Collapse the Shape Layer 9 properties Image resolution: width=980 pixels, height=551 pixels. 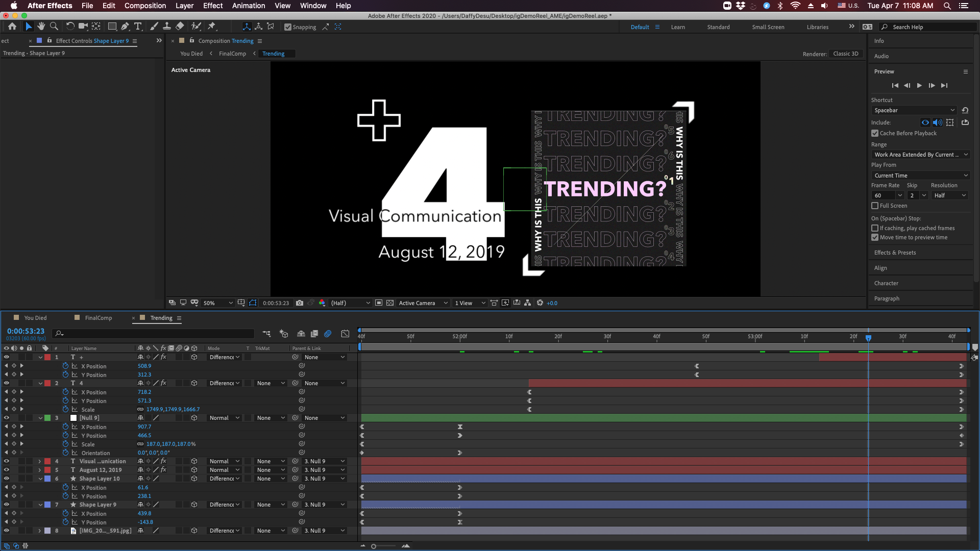40,505
